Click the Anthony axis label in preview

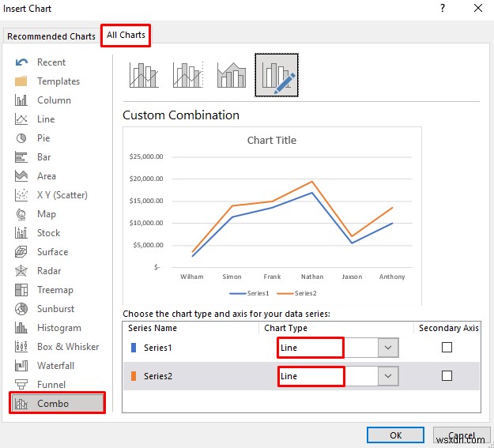pyautogui.click(x=392, y=277)
